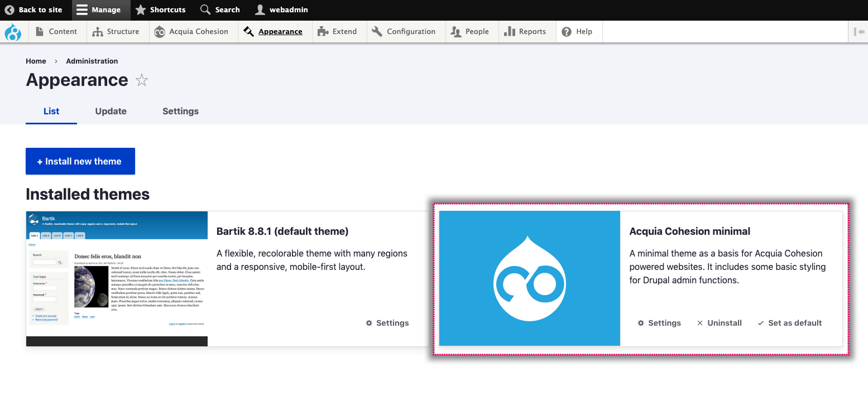
Task: Open Settings for the Bartik theme
Action: coord(387,323)
